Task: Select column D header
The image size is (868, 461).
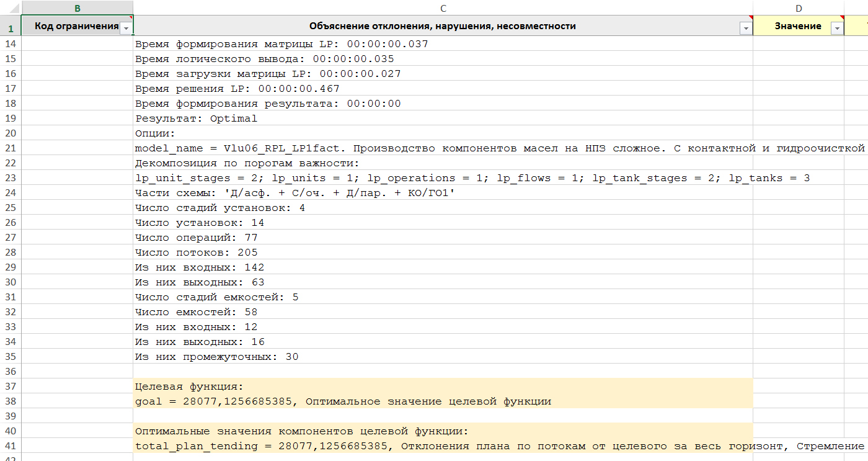Action: (x=799, y=7)
